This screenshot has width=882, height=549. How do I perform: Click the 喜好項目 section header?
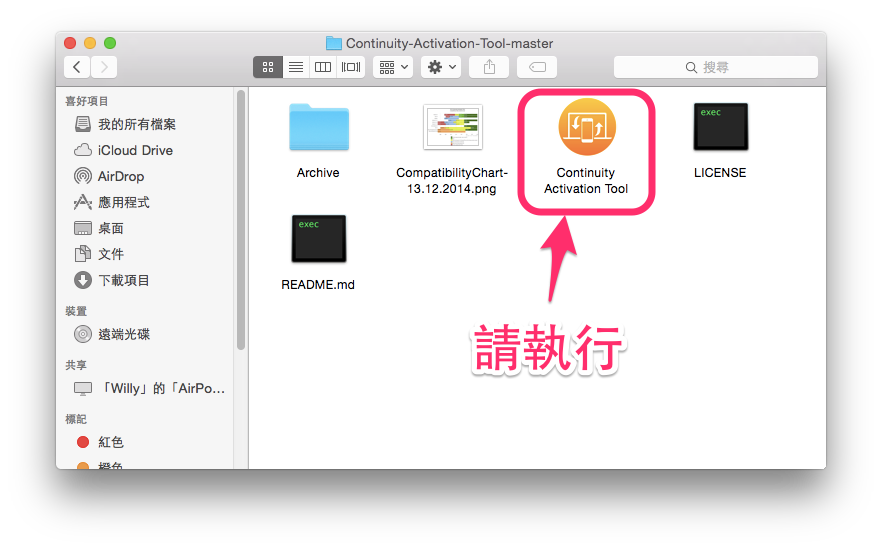(x=87, y=101)
